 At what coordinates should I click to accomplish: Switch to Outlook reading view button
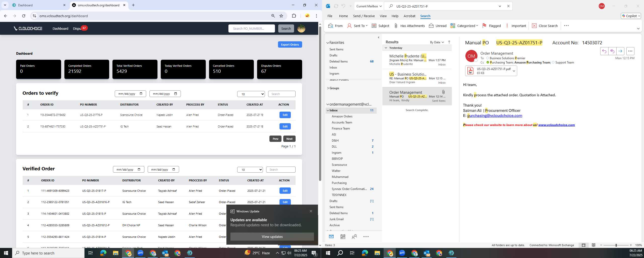(x=593, y=245)
